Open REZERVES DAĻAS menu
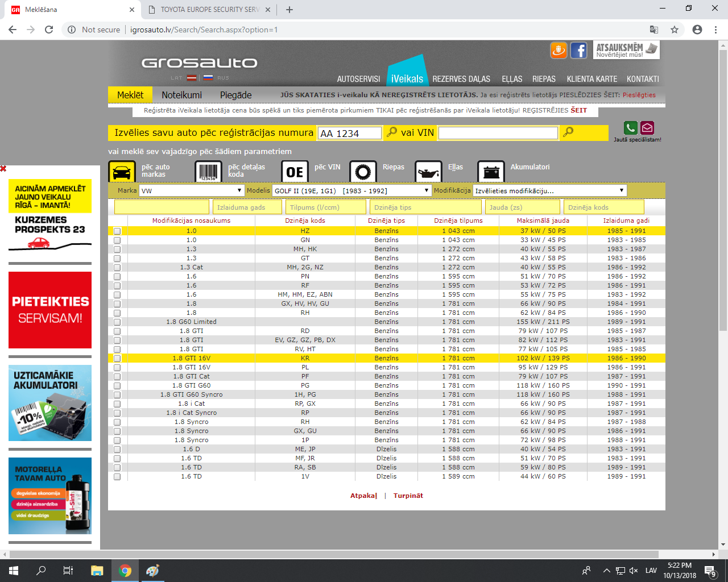The height and width of the screenshot is (582, 728). 461,79
